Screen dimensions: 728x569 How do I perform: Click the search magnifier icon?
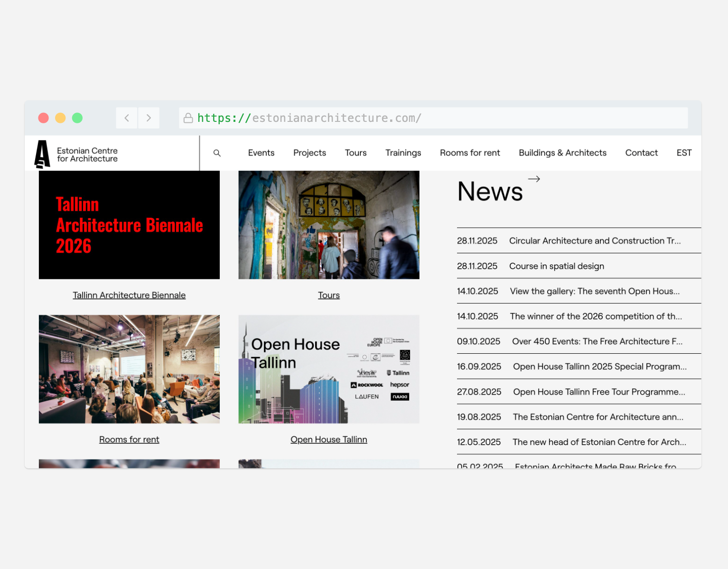[x=217, y=153]
